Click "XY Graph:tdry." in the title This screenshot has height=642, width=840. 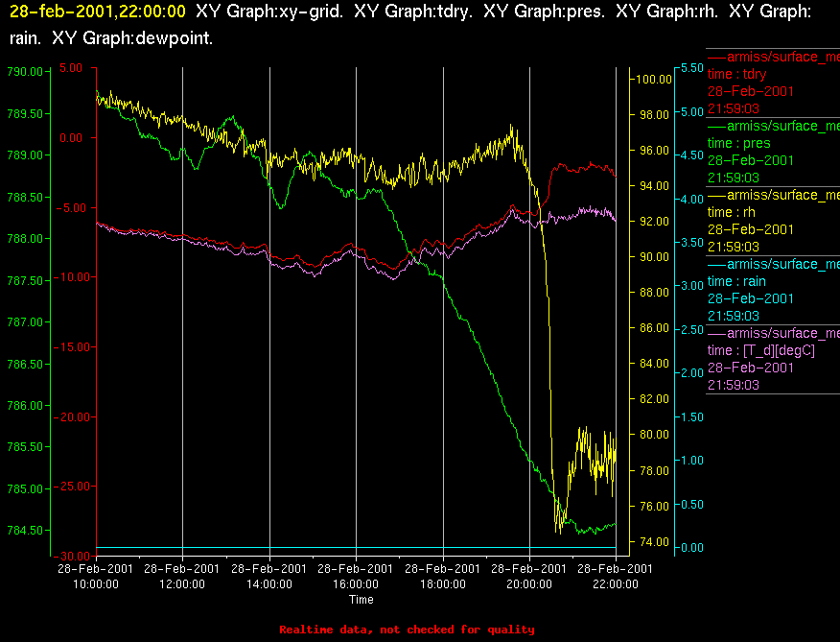click(x=413, y=12)
